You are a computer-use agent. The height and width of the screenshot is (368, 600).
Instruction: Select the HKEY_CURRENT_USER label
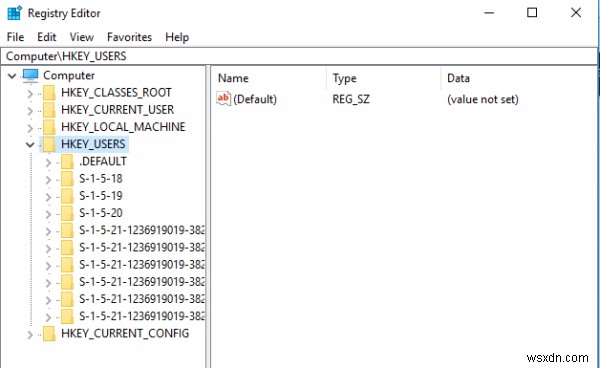pos(117,110)
